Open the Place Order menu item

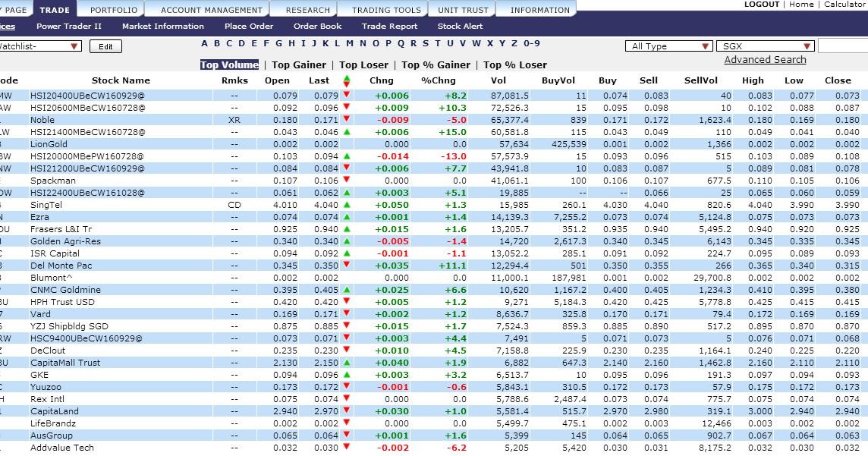(249, 26)
